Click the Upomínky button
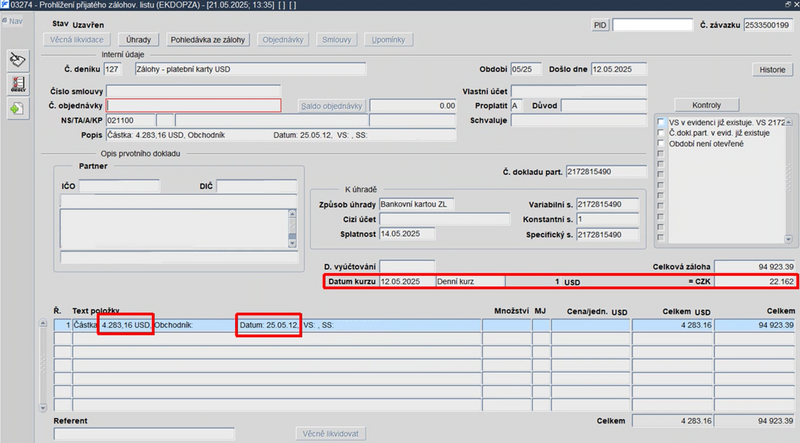 [x=388, y=40]
